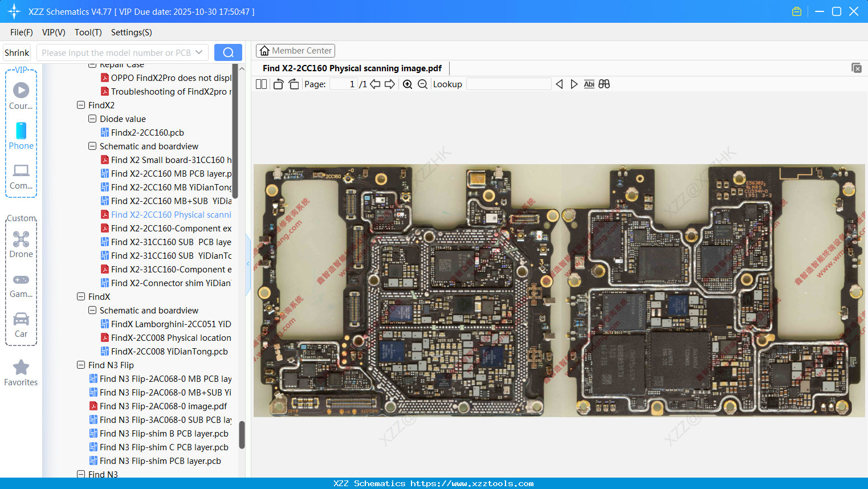
Task: Toggle the two-page split view icon
Action: click(x=262, y=84)
